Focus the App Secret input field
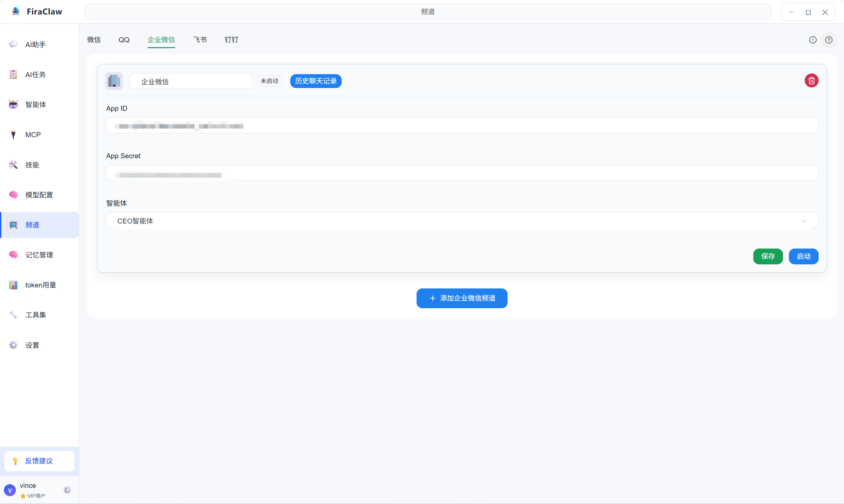This screenshot has height=504, width=844. click(x=462, y=173)
